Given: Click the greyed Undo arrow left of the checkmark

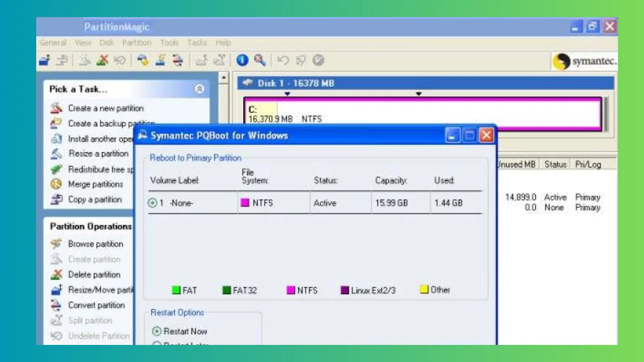Looking at the screenshot, I should click(283, 61).
